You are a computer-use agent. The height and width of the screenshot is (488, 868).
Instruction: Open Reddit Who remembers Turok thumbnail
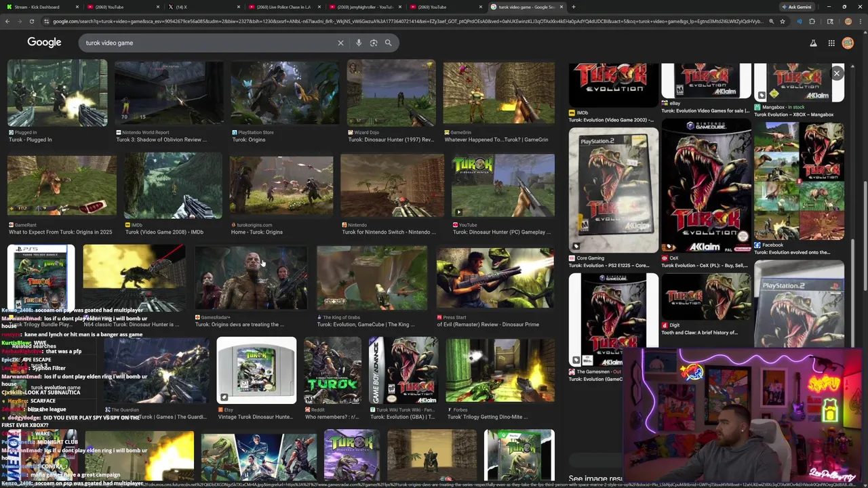point(332,370)
